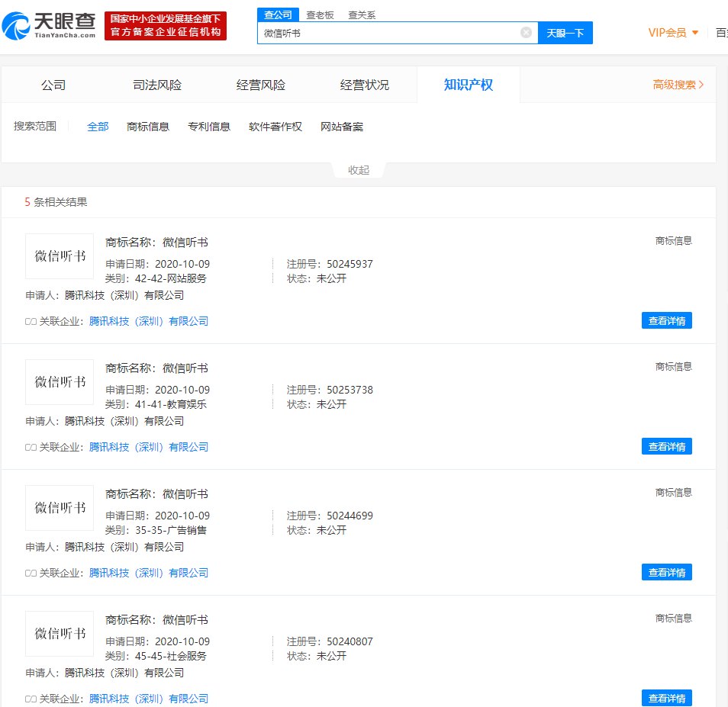This screenshot has width=728, height=707.
Task: Click the VIP会员 label
Action: (x=667, y=33)
